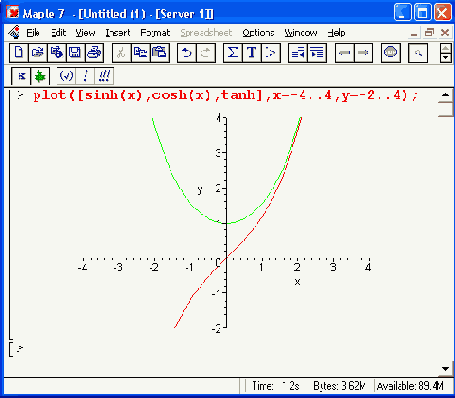Expand the Insert menu
This screenshot has width=455, height=398.
[x=118, y=33]
